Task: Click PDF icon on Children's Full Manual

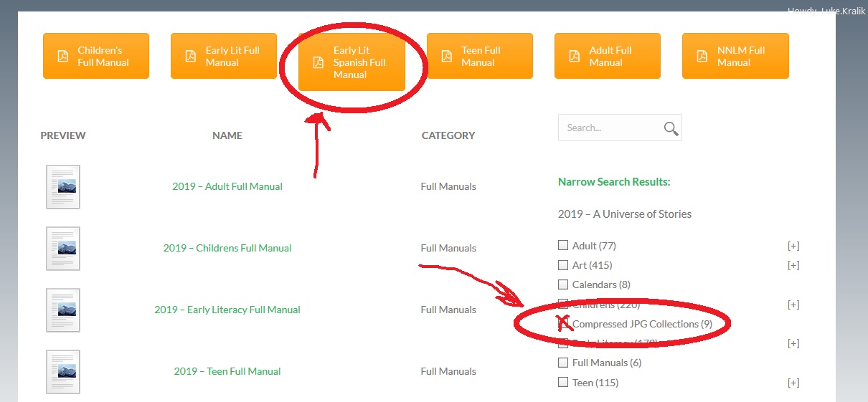Action: tap(62, 57)
